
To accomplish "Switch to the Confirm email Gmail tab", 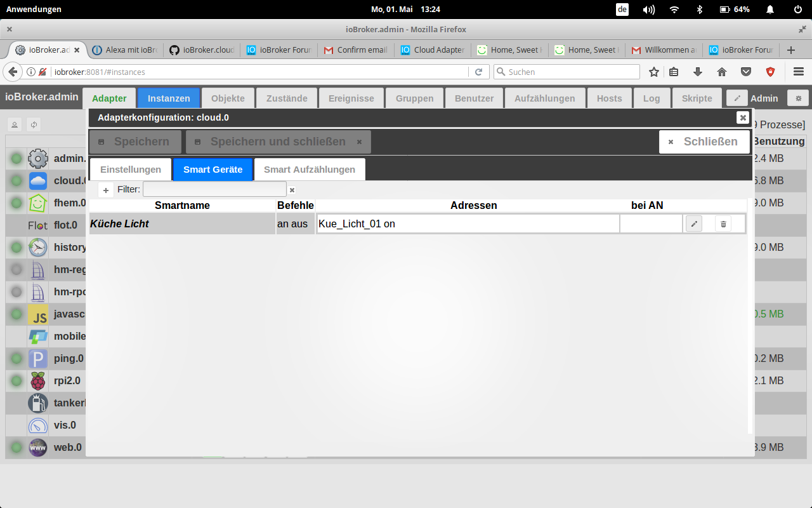I will [x=355, y=50].
